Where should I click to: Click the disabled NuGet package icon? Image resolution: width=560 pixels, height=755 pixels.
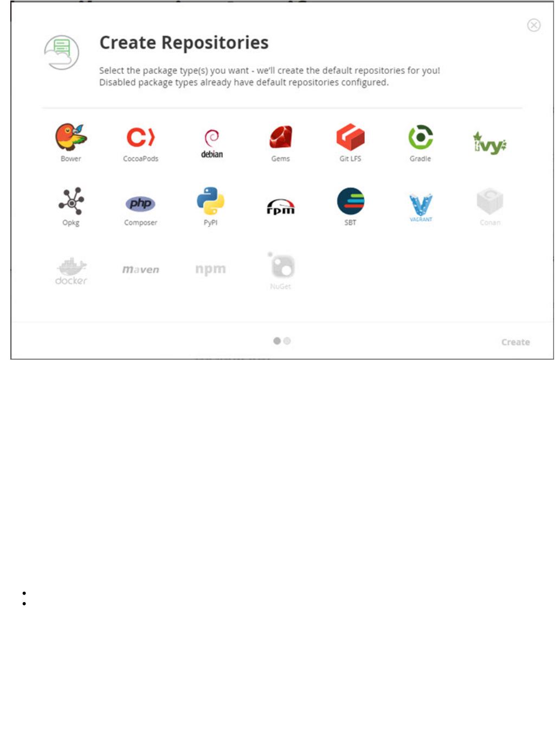point(281,271)
